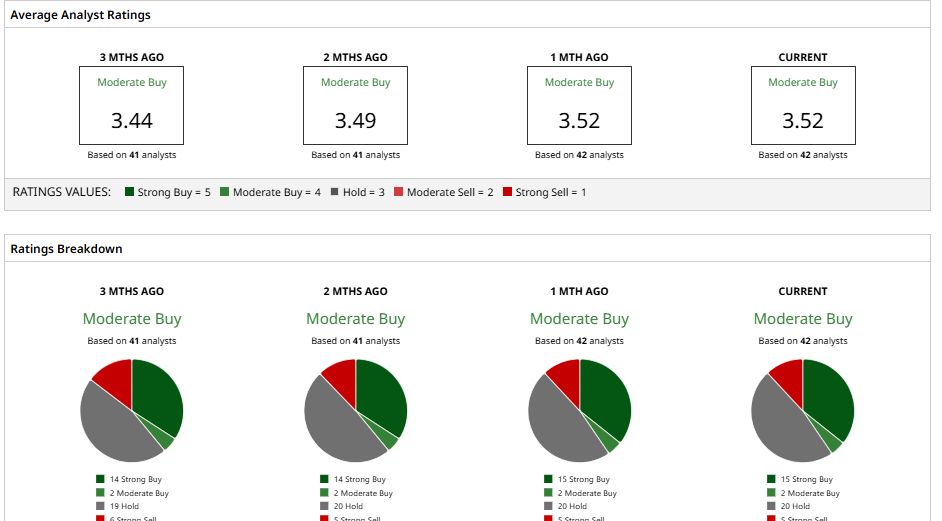Click the 3 MTHS AGO pie chart
Image resolution: width=942 pixels, height=521 pixels.
(132, 410)
